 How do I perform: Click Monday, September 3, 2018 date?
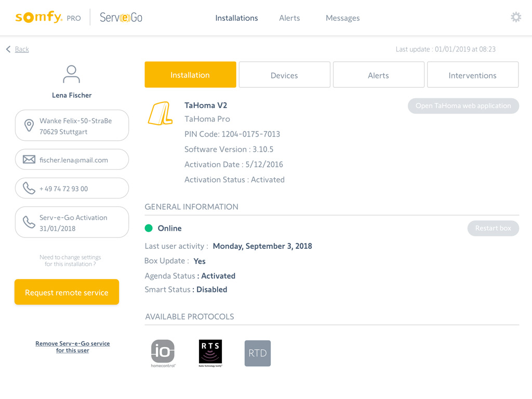[x=262, y=246]
